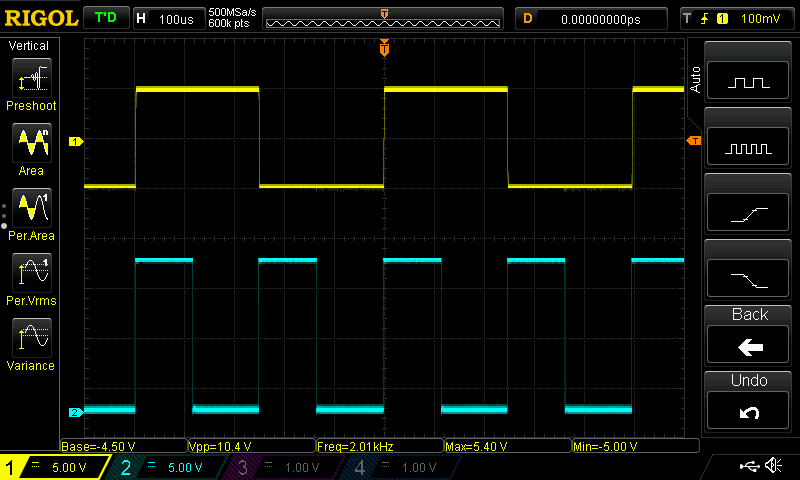The image size is (800, 480).
Task: Click the Freq=2.01kHz measurement
Action: click(380, 446)
